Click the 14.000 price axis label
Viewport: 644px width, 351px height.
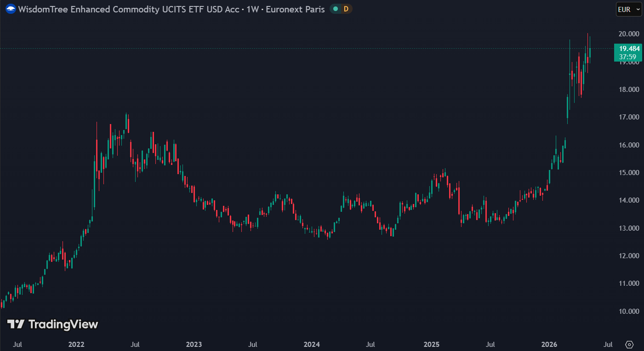click(629, 200)
